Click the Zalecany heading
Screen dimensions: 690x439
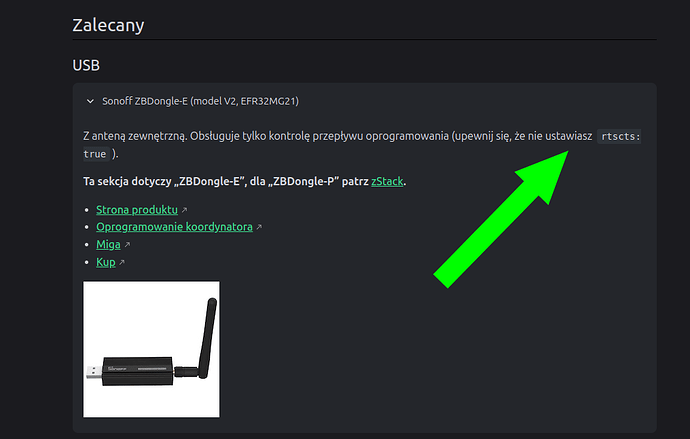coord(108,25)
